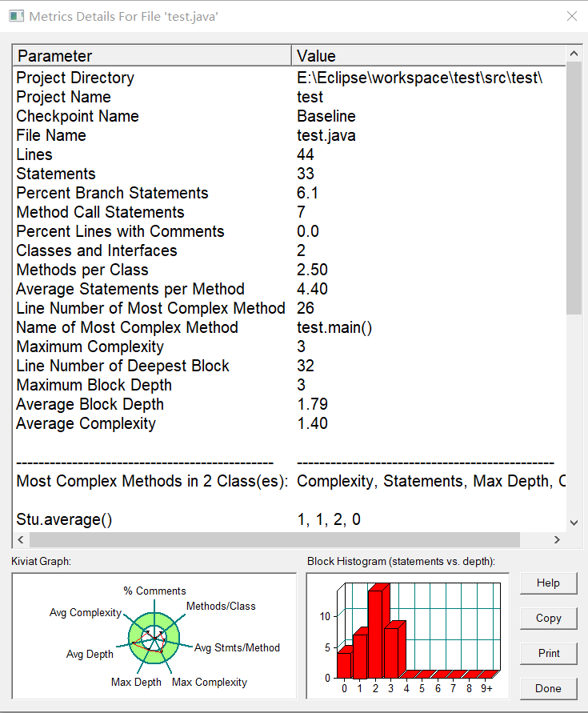The image size is (588, 713).
Task: Click the vertical scrollbar down arrow
Action: click(x=574, y=523)
